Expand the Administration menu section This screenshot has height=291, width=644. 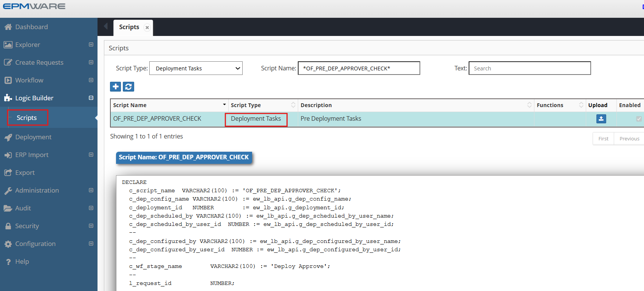pos(91,190)
